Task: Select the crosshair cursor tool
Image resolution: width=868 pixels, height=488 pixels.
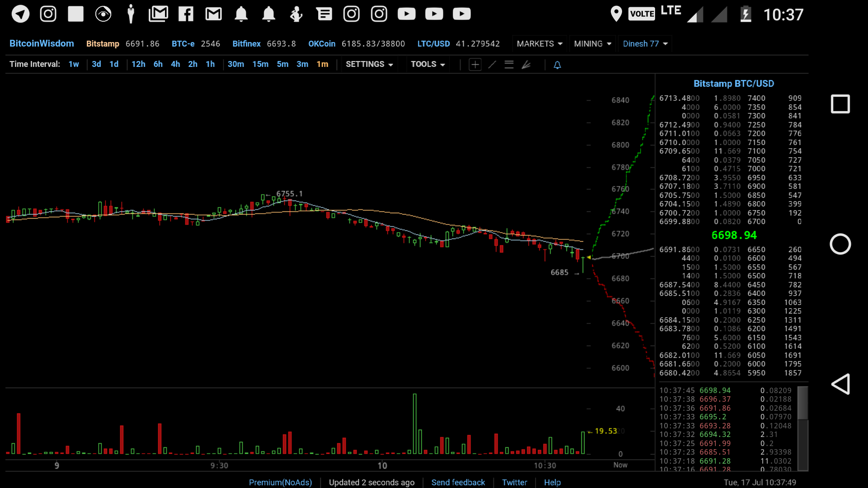Action: coord(475,65)
